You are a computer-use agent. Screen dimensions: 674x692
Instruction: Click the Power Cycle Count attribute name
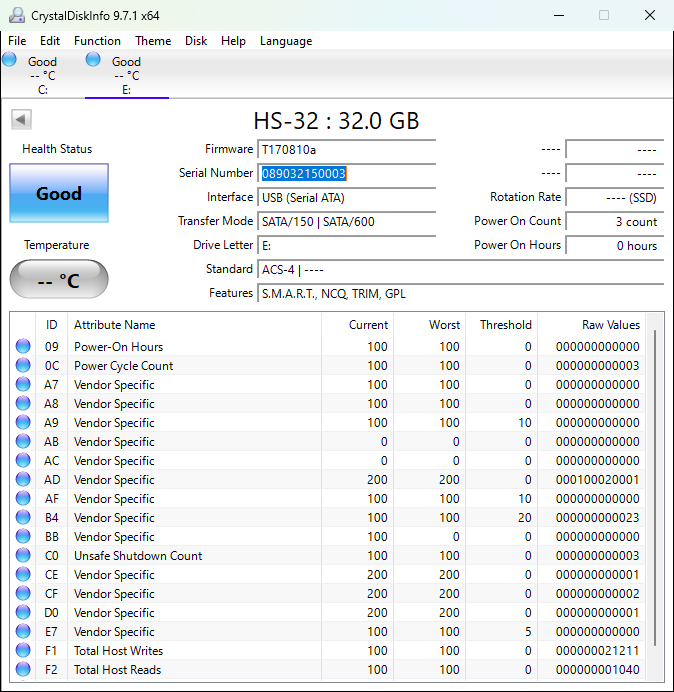(124, 365)
